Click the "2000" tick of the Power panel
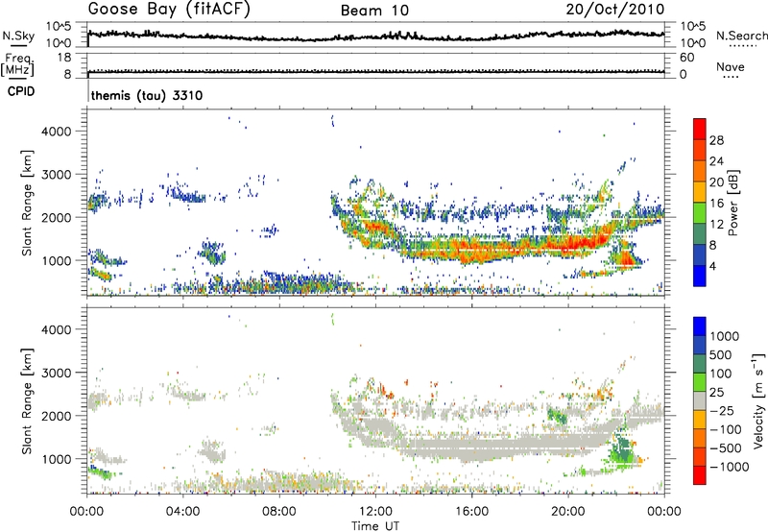The image size is (768, 532). (56, 217)
